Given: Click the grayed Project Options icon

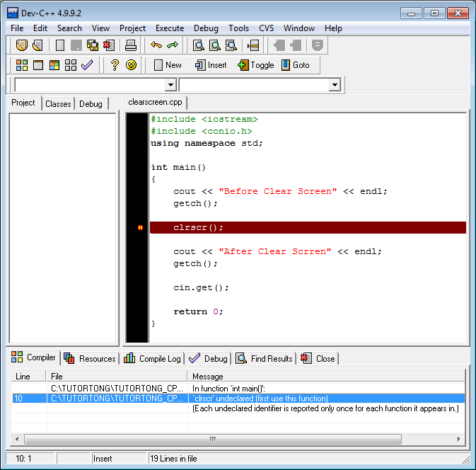Looking at the screenshot, I should click(x=318, y=45).
